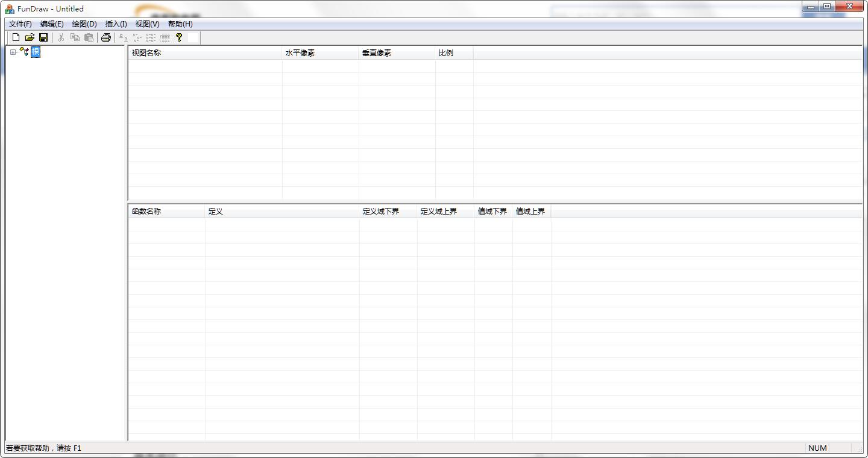The image size is (868, 458).
Task: Open the 绘图(D) menu
Action: [84, 24]
